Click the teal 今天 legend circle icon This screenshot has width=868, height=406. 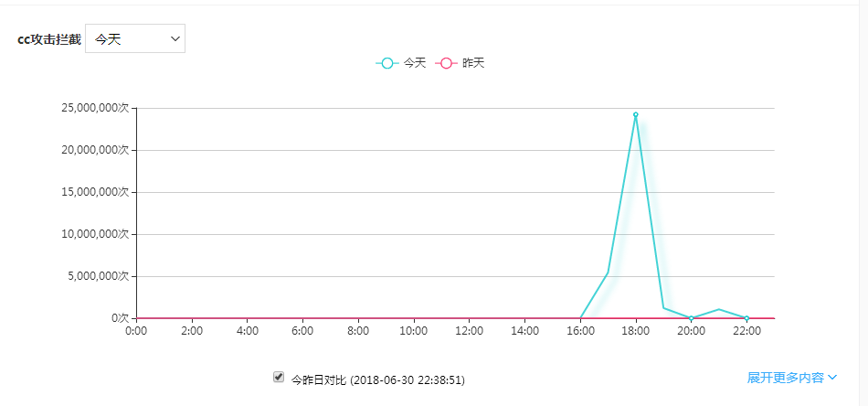coord(387,63)
